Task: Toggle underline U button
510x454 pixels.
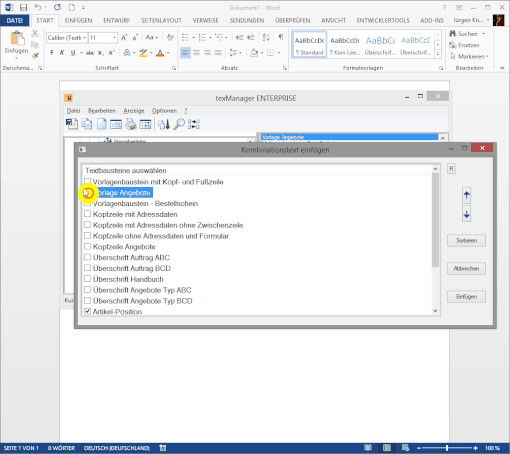Action: [73, 53]
